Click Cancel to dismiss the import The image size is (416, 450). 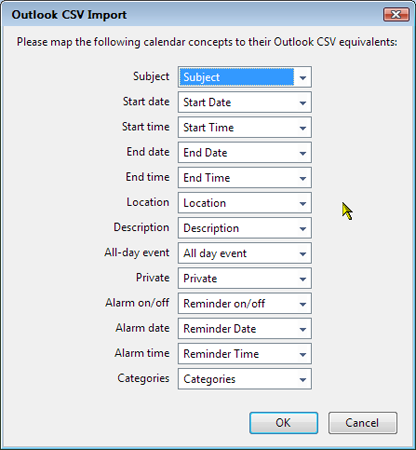pos(363,423)
